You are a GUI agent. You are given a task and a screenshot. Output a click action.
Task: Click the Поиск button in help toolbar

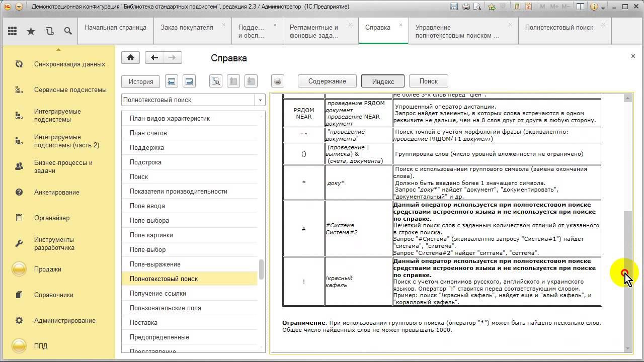pos(429,81)
